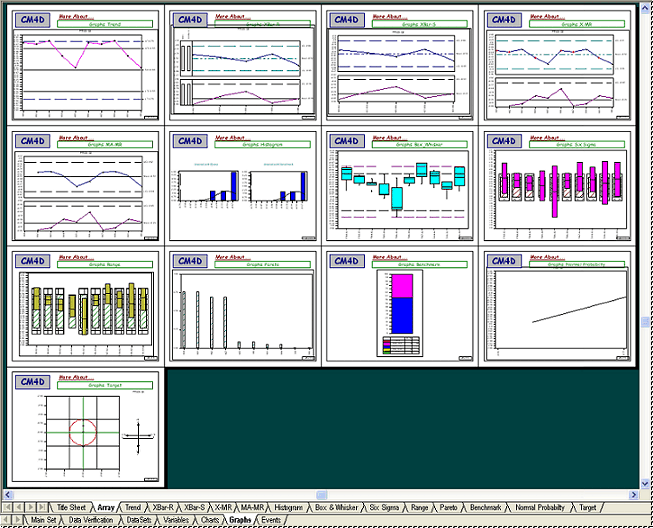Click first-document arrow in lower tab row
653x528 pixels.
tap(5, 520)
